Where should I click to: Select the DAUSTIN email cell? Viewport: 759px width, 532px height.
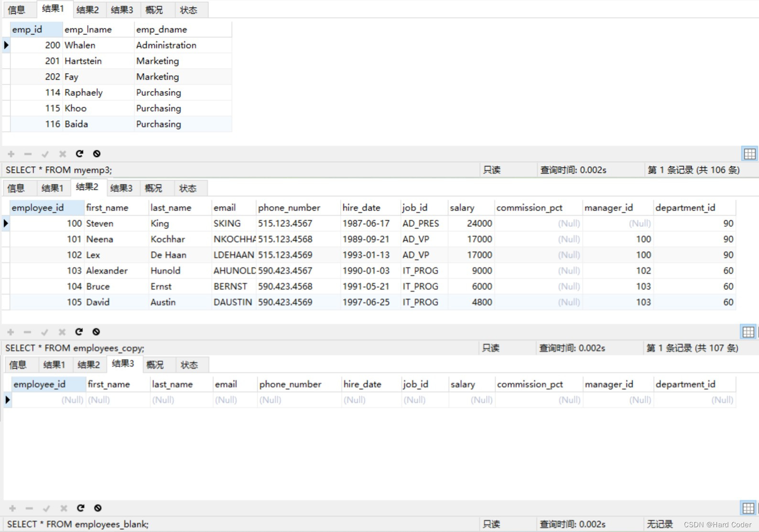coord(234,303)
